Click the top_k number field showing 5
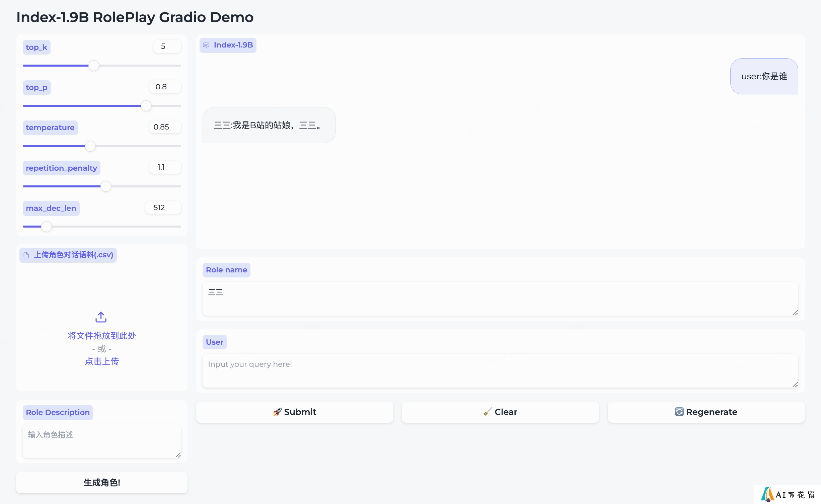This screenshot has width=821, height=504. [x=167, y=47]
